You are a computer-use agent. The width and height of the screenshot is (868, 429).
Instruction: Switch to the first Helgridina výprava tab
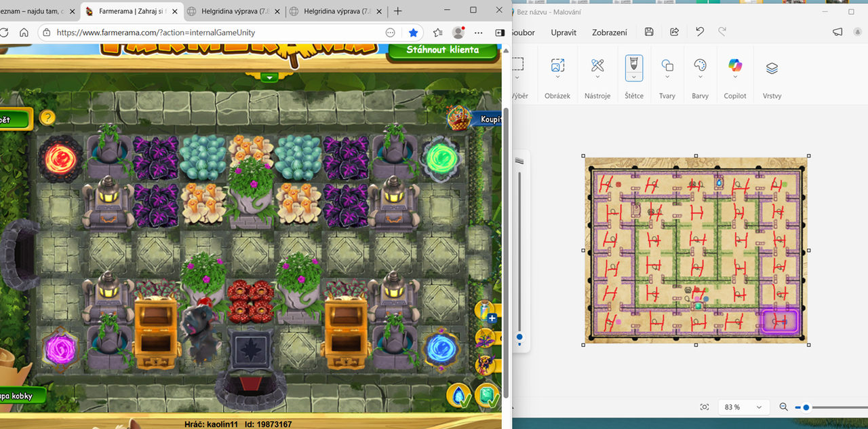(x=234, y=11)
